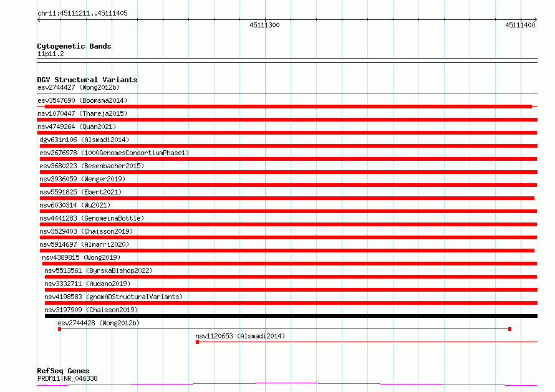Click the chr11:45111211..45111405 coordinates label
The image size is (555, 392).
coord(82,14)
